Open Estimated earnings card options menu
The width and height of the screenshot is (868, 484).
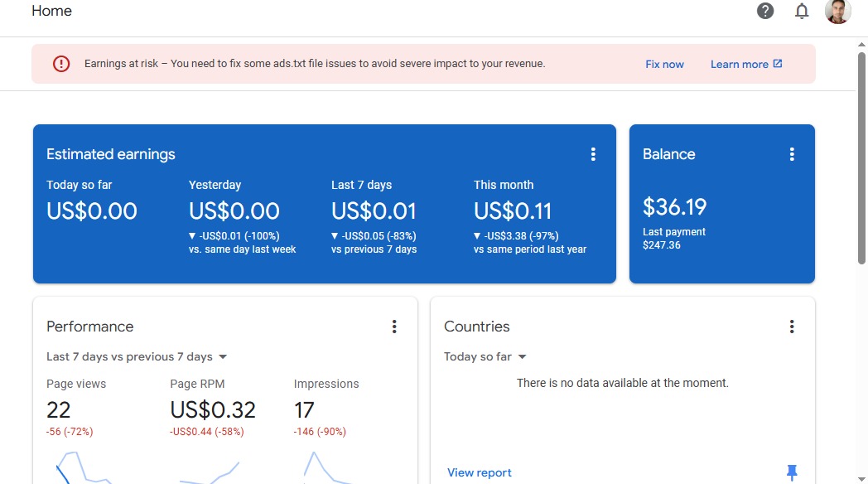[593, 154]
